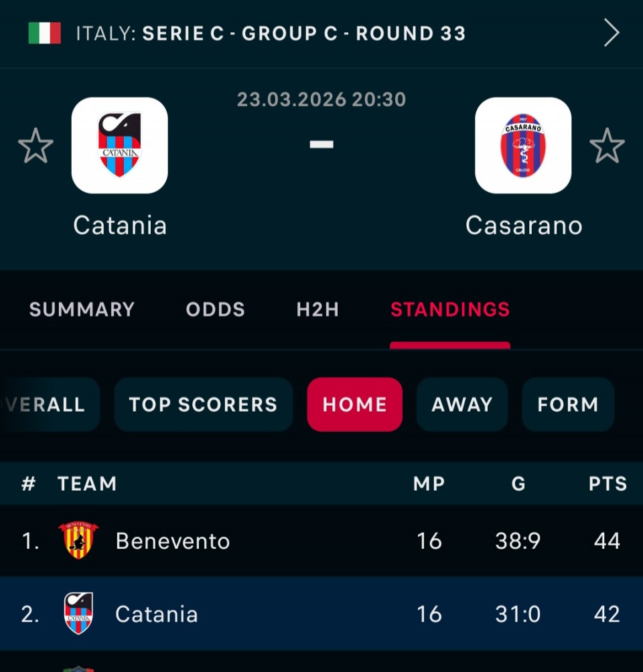Show the Top Scorers table
Viewport: 643px width, 672px height.
tap(203, 404)
